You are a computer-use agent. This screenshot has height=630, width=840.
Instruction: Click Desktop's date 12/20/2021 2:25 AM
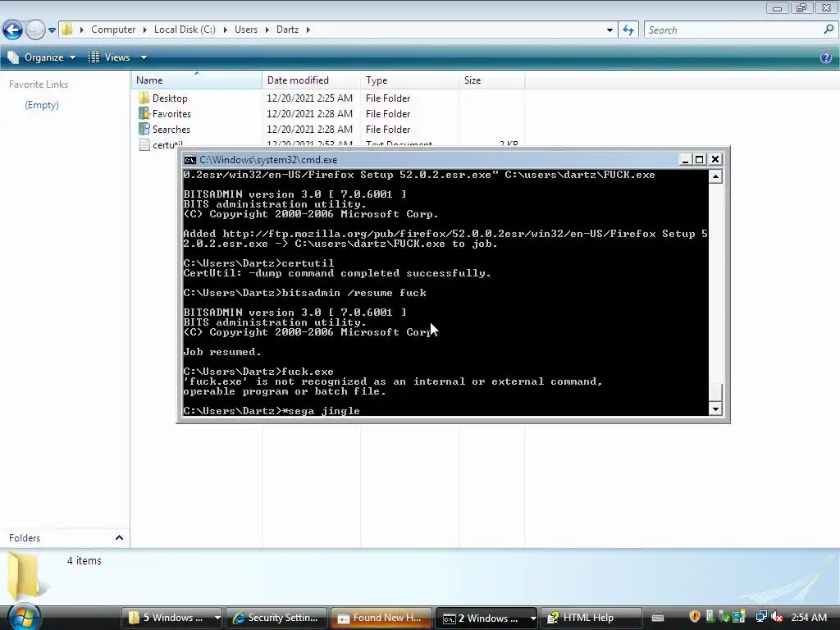click(x=309, y=98)
